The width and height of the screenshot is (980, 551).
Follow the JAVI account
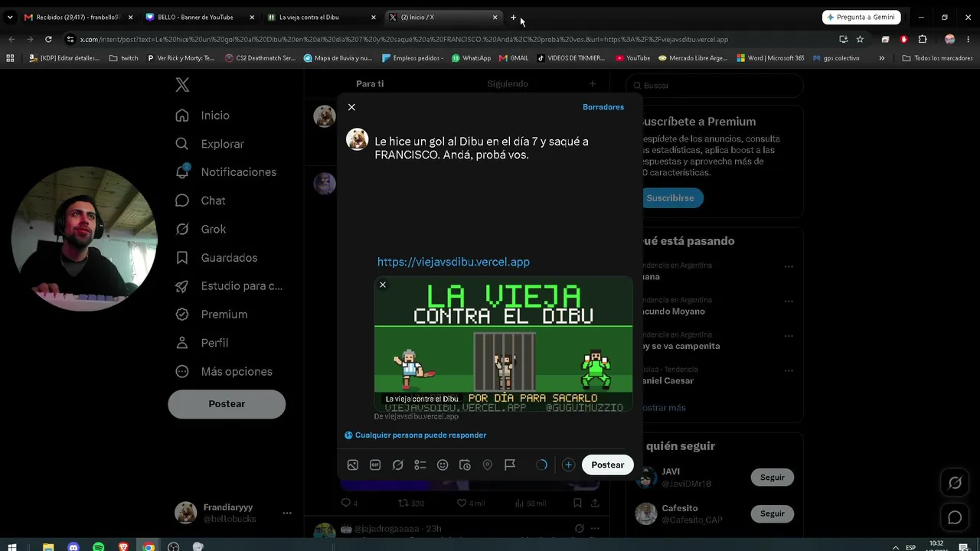click(773, 478)
